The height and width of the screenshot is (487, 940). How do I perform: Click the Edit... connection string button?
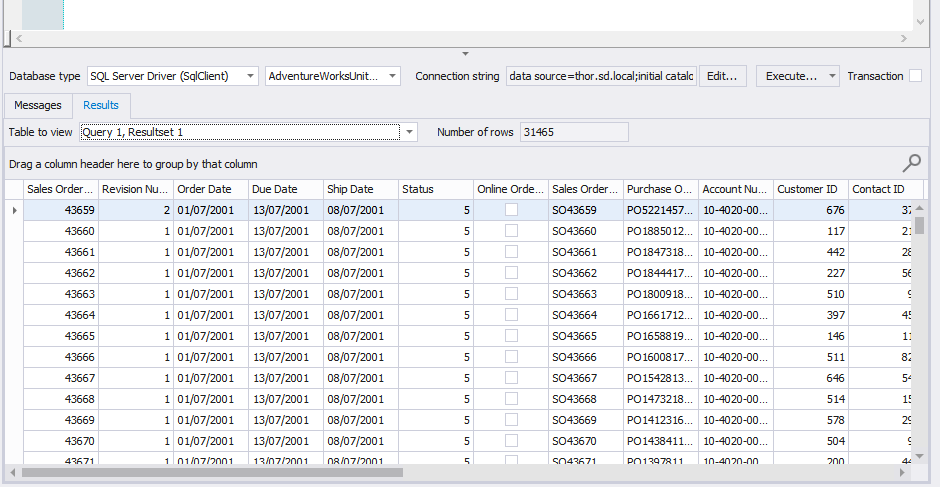click(x=722, y=76)
